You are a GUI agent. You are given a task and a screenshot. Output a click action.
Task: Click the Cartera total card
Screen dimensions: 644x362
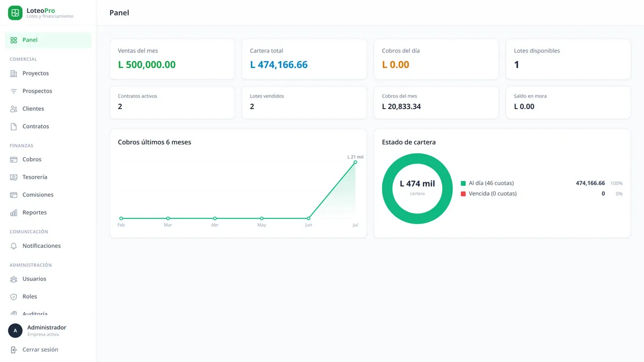[x=304, y=59]
